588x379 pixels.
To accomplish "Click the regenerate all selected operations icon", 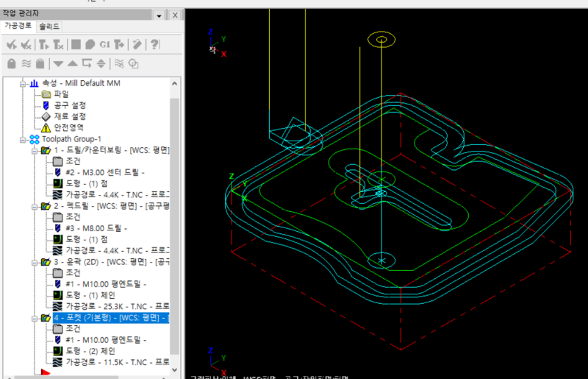I will (44, 45).
